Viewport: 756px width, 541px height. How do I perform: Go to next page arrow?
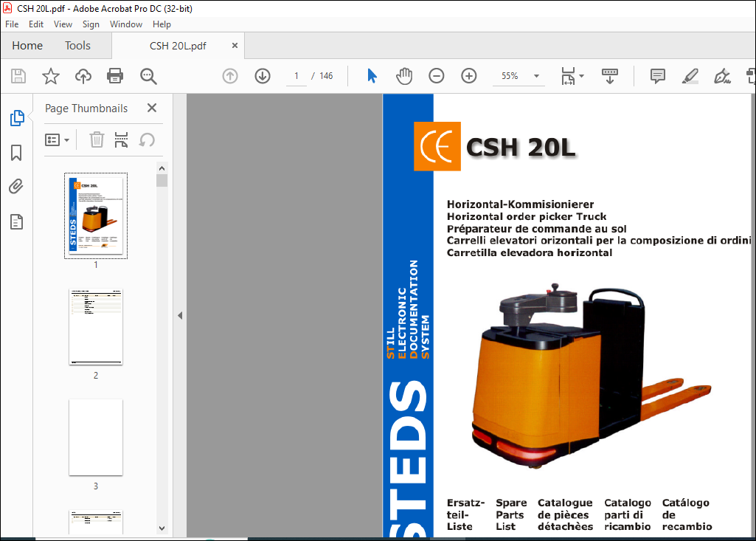[263, 76]
